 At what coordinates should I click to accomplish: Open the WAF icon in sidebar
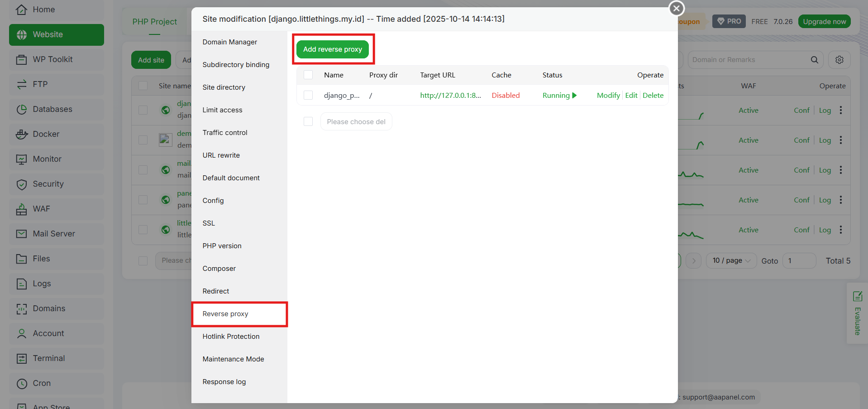coord(21,209)
